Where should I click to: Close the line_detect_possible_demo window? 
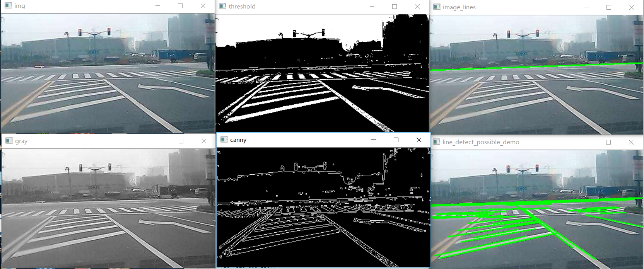click(x=631, y=142)
